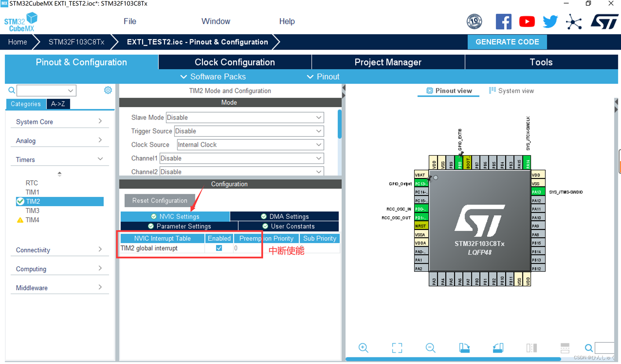Open the YouTube icon link
621x364 pixels.
(527, 21)
